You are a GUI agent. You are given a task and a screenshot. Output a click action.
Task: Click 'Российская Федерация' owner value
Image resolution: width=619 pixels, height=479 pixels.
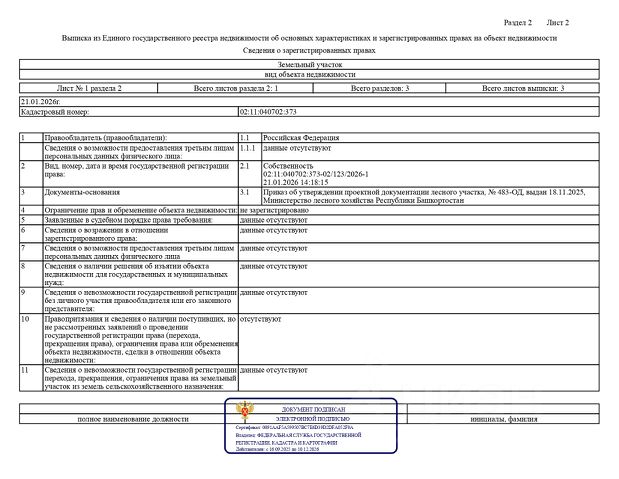tap(301, 137)
